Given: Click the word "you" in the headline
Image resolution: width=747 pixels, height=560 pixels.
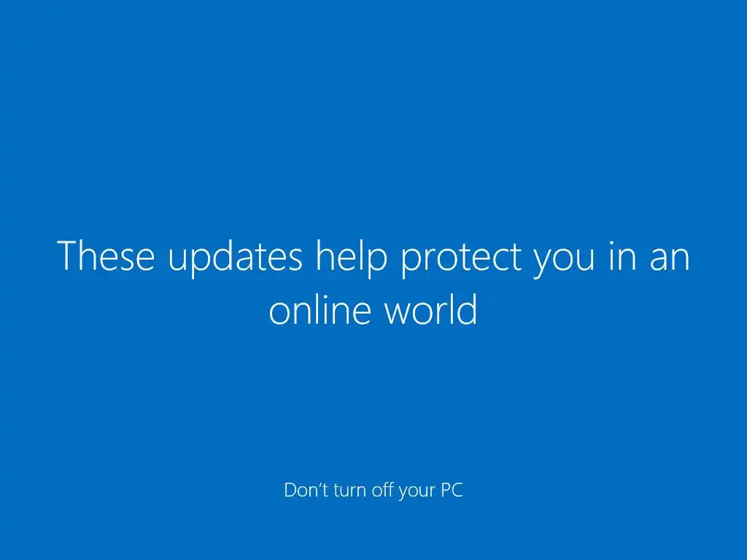Looking at the screenshot, I should point(564,263).
